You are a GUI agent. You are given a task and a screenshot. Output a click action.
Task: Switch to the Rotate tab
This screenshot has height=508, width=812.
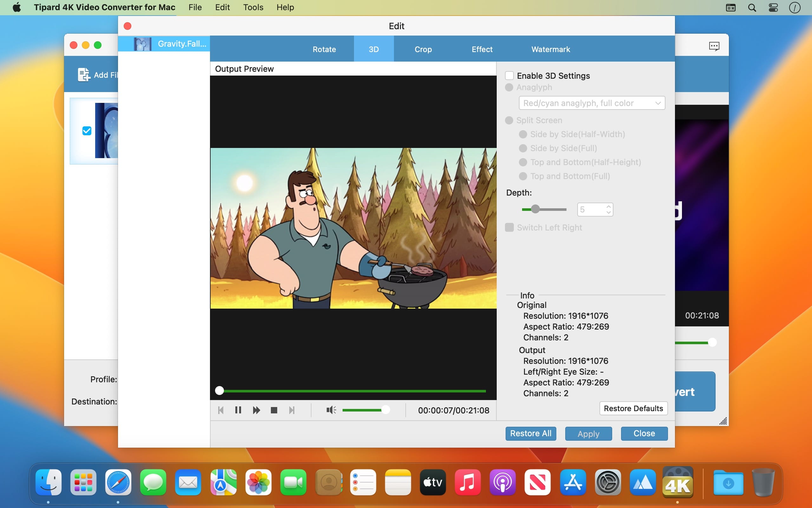[324, 49]
